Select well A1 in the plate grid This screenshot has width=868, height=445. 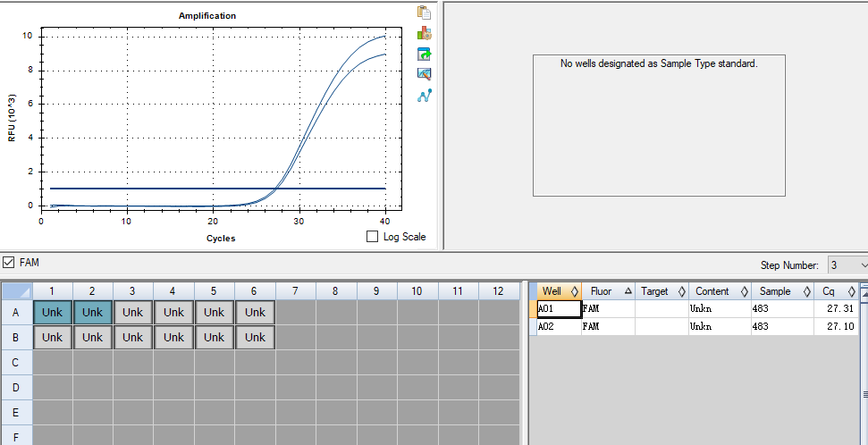53,312
